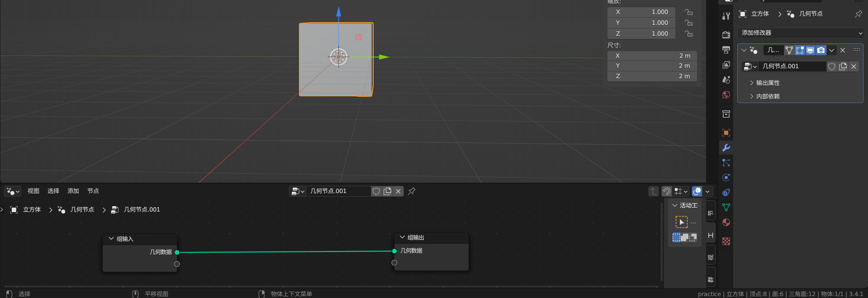Click the Dimensions X 2 m field
This screenshot has width=868, height=298.
click(x=652, y=56)
